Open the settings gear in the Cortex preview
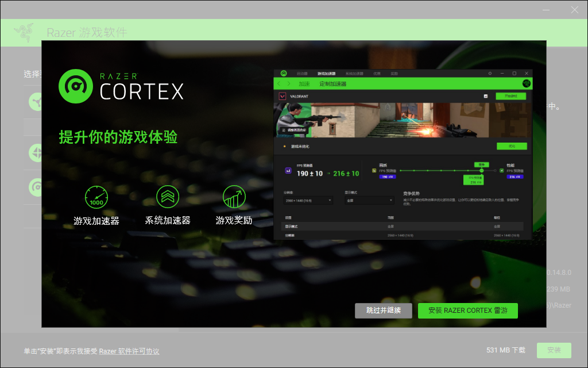The image size is (588, 368). tap(490, 74)
